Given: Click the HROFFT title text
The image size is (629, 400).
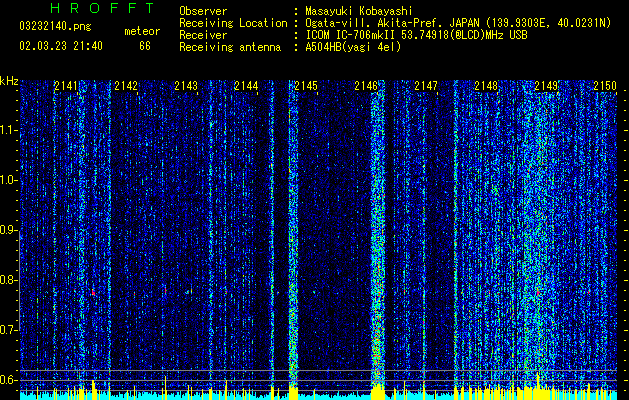Looking at the screenshot, I should coord(102,8).
